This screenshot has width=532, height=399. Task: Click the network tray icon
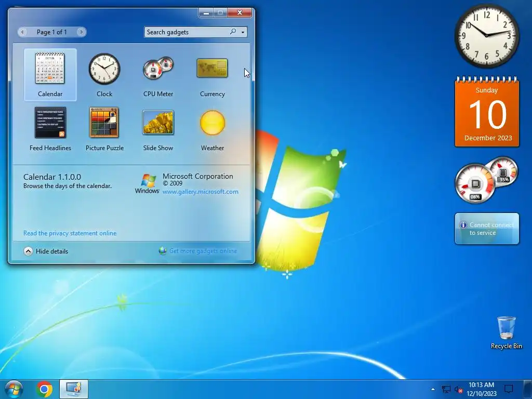(x=446, y=389)
